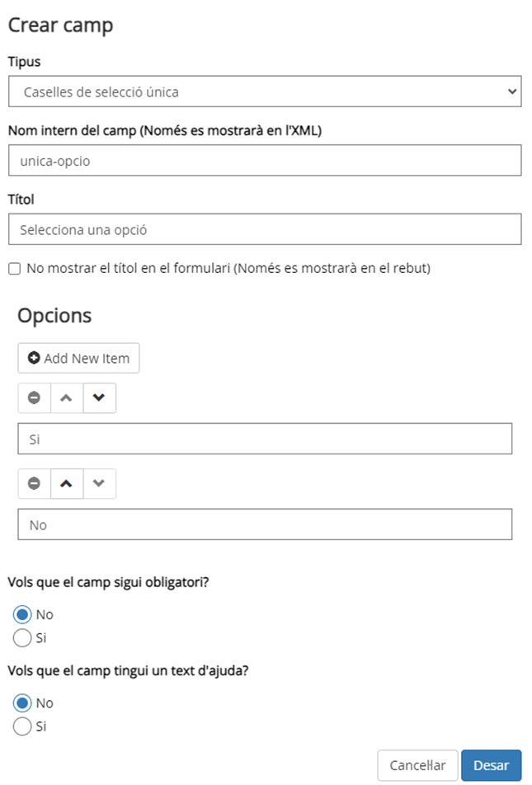Move the 'Si' option up
The image size is (532, 785).
tap(67, 397)
